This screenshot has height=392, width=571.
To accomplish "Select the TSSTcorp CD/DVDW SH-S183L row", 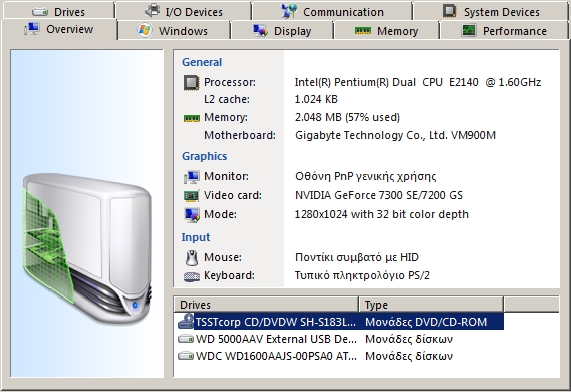I will 341,322.
